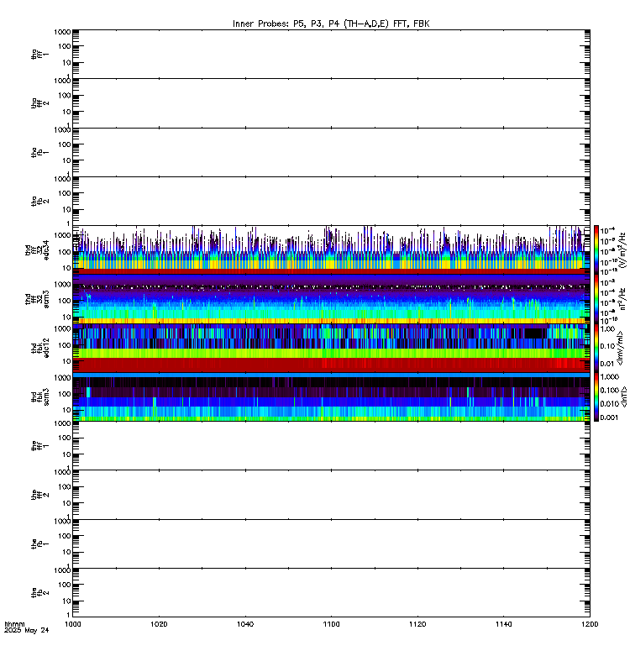This screenshot has width=630, height=672.
Task: Select the "the fff 1" panel axis label
Action: [39, 446]
